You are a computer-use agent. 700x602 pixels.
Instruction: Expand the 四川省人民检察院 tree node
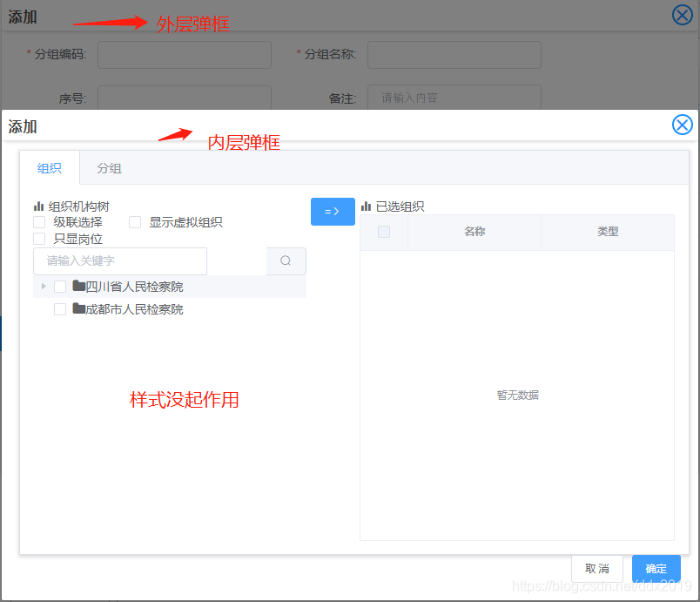(x=44, y=286)
